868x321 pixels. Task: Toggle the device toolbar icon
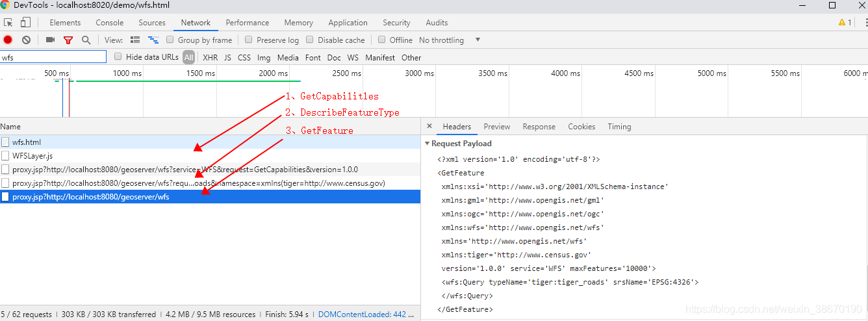[x=25, y=23]
